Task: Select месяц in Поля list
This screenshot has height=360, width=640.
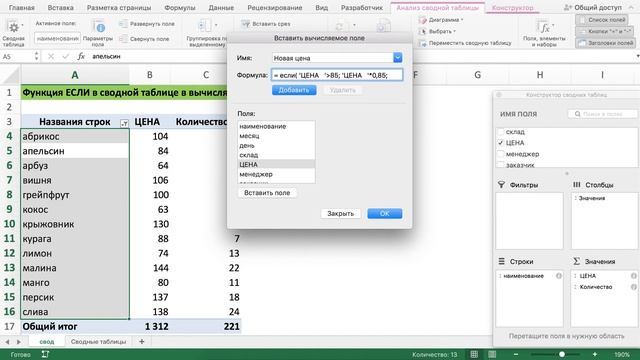Action: 276,136
